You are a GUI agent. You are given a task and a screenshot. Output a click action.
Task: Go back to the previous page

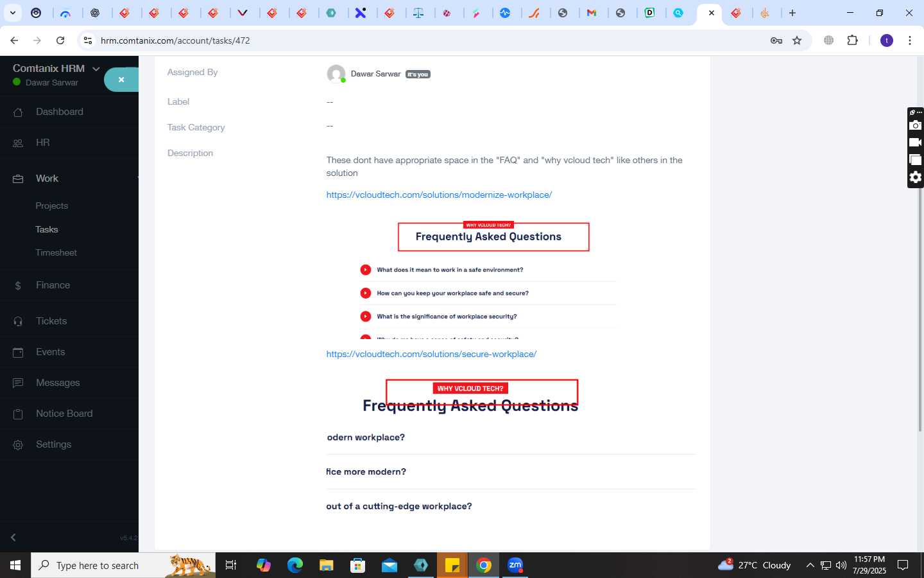tap(14, 40)
